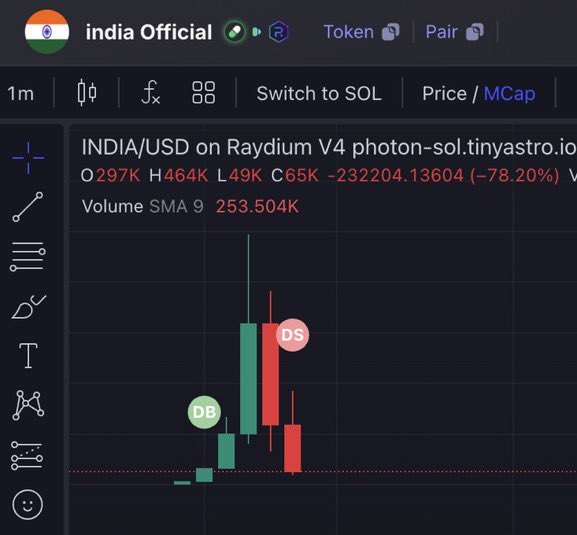This screenshot has width=577, height=535.
Task: Open the candlestick chart style selector
Action: coord(87,93)
